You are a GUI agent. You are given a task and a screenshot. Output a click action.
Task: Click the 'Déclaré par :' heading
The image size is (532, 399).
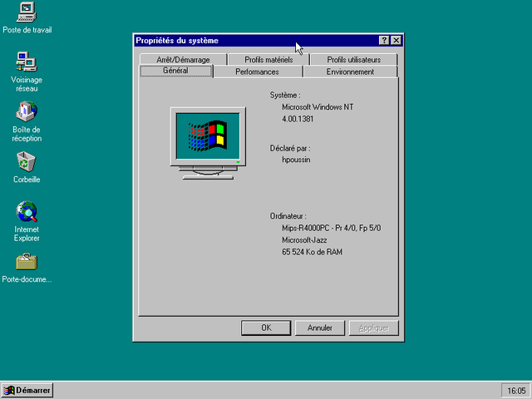[290, 148]
